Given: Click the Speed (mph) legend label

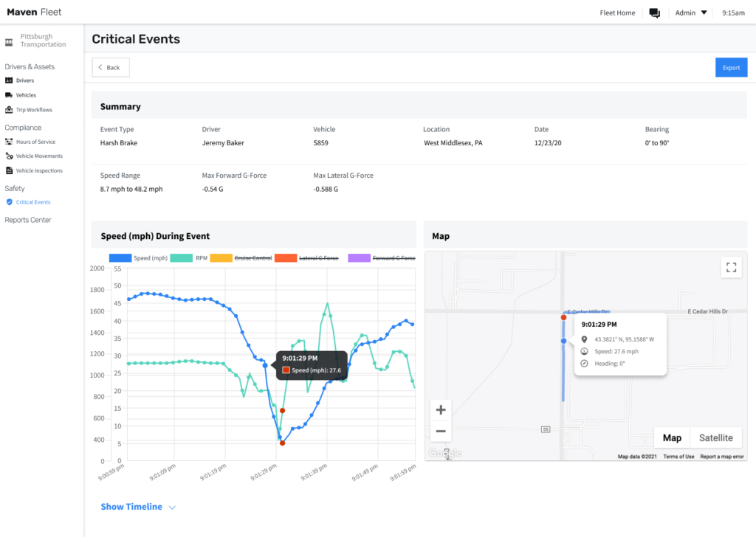Looking at the screenshot, I should pyautogui.click(x=151, y=258).
